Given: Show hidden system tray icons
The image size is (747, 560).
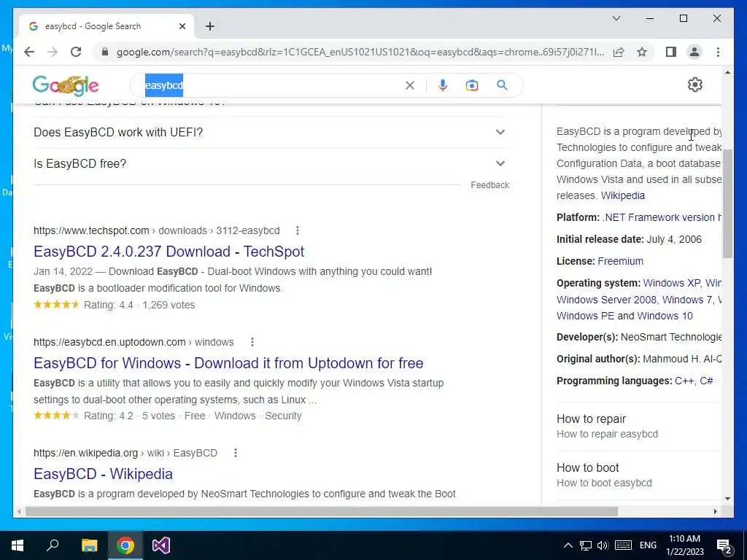Looking at the screenshot, I should point(568,545).
